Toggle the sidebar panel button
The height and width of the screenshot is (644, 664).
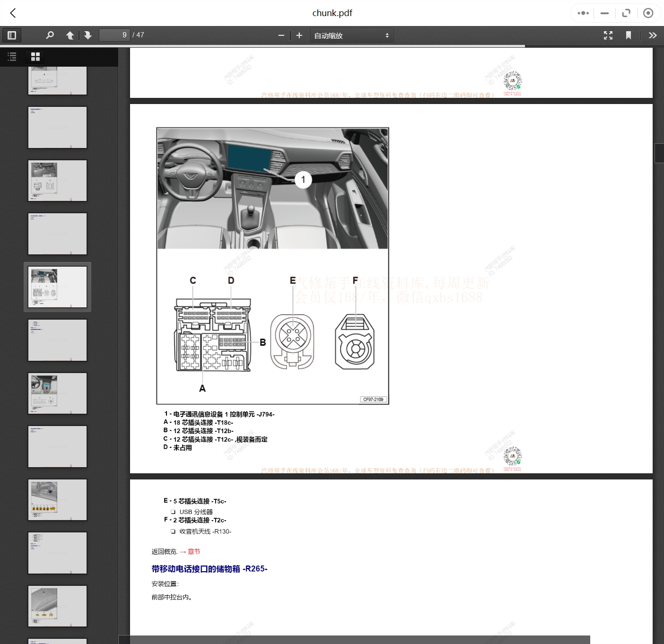pos(12,35)
